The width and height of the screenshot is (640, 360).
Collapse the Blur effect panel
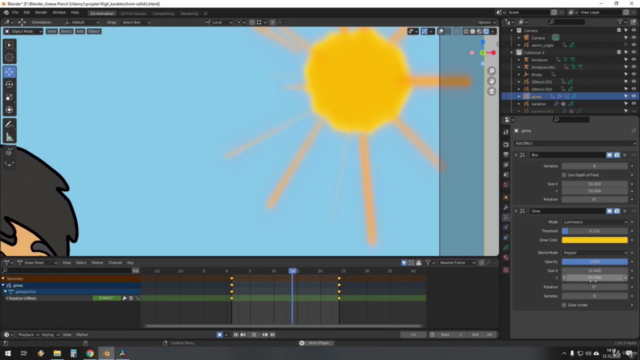[516, 155]
